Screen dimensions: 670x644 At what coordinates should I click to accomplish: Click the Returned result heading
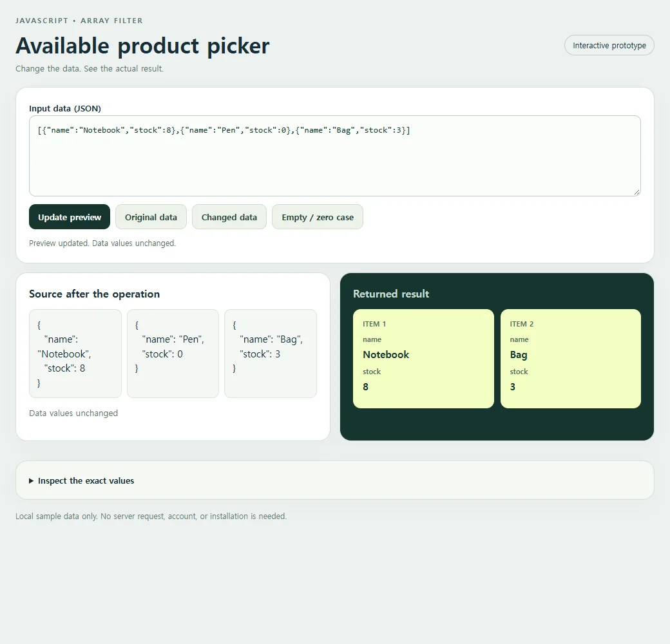(x=391, y=294)
